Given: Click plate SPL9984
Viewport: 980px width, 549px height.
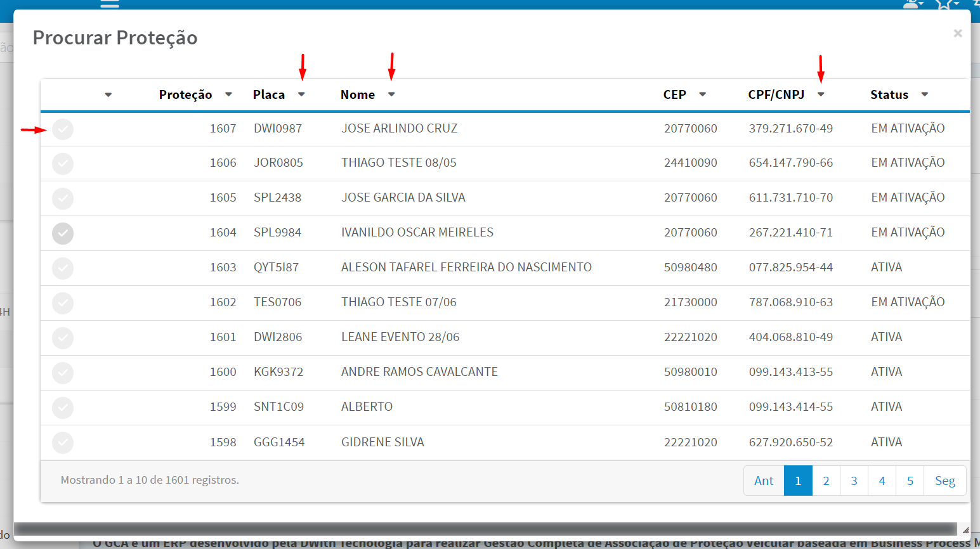Looking at the screenshot, I should pos(278,233).
